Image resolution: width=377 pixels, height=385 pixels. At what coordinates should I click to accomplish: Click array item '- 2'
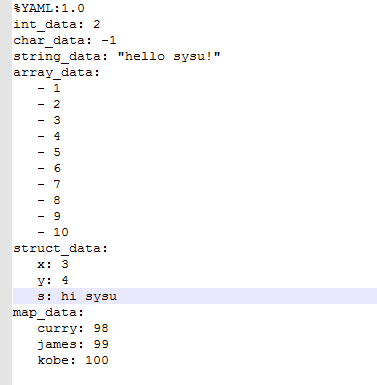pyautogui.click(x=49, y=104)
